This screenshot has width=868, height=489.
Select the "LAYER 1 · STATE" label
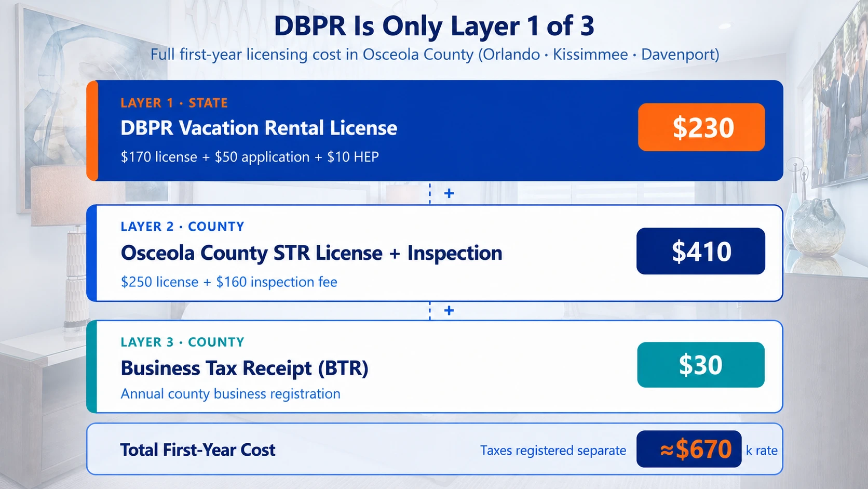174,103
